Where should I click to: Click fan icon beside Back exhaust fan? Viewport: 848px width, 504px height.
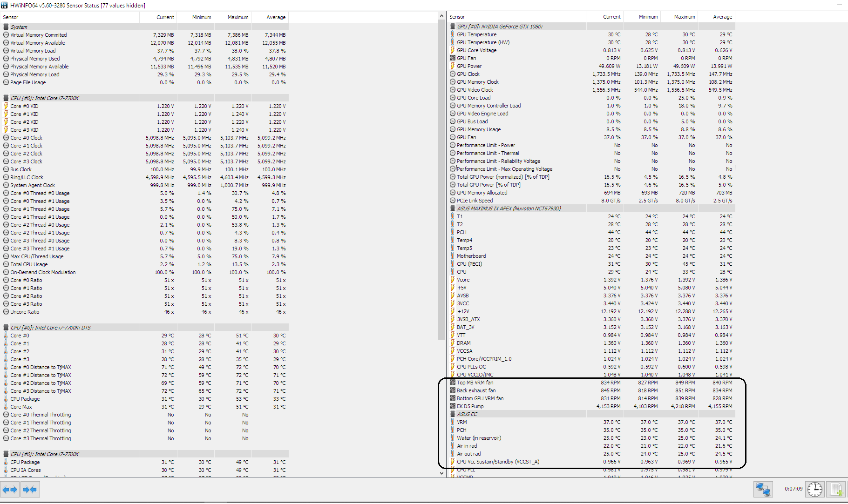[x=453, y=390]
